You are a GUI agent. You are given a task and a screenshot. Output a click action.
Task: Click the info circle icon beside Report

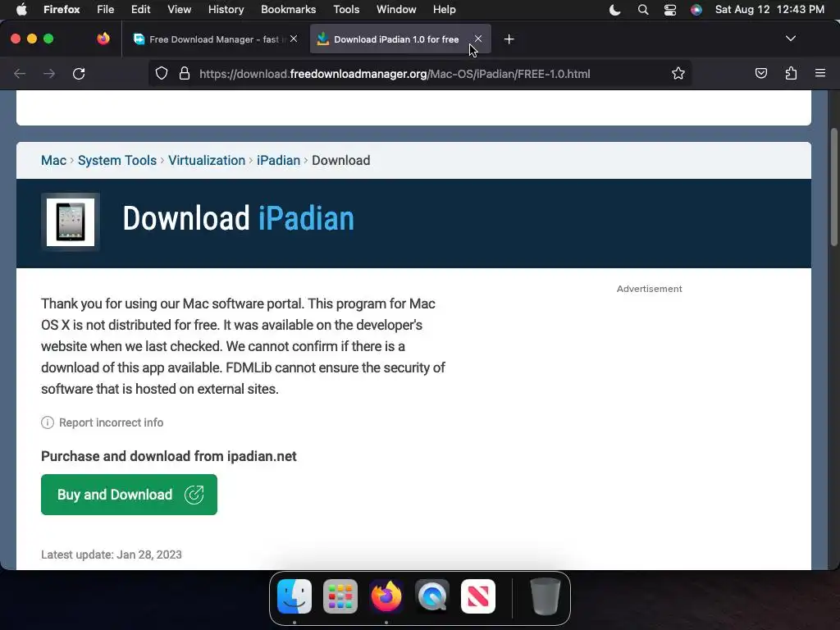(x=48, y=422)
